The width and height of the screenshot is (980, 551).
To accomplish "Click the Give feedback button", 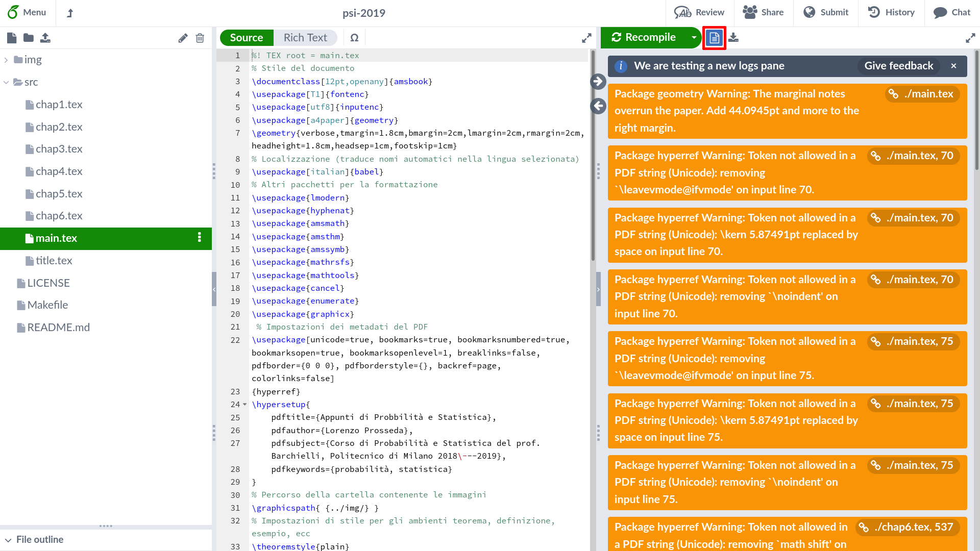I will pyautogui.click(x=899, y=66).
